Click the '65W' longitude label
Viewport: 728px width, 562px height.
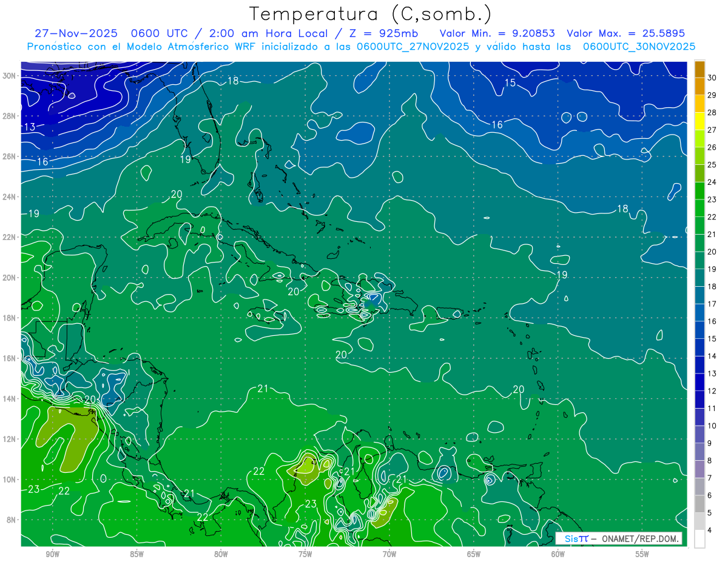pyautogui.click(x=474, y=555)
